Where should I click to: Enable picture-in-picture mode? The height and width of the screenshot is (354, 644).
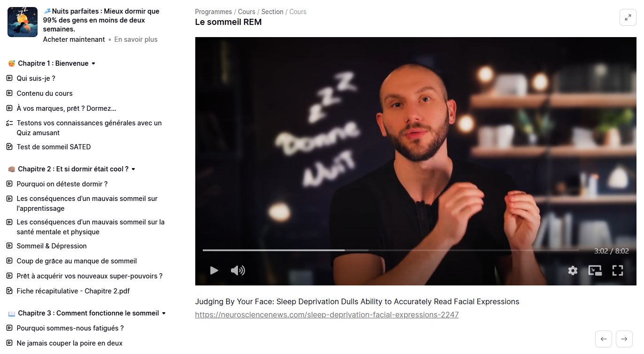click(595, 270)
